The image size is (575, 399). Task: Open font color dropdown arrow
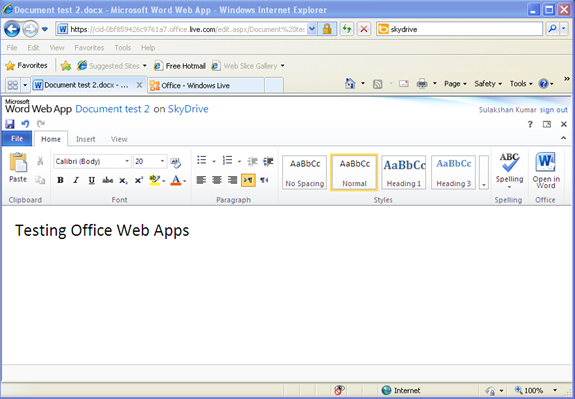184,181
